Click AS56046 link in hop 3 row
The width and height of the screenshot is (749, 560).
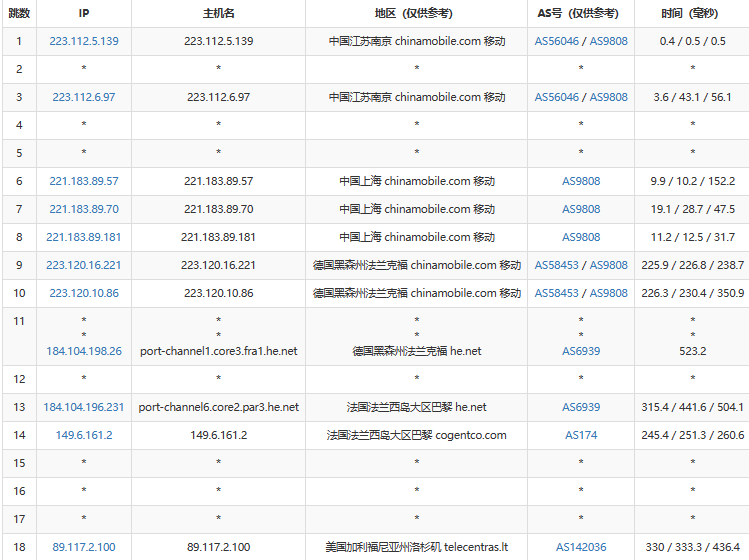(x=556, y=97)
